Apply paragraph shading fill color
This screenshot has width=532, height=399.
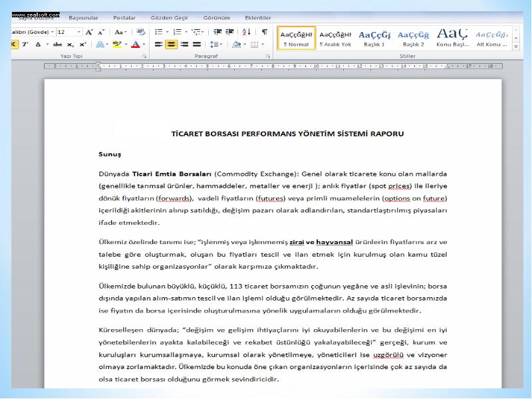[237, 45]
